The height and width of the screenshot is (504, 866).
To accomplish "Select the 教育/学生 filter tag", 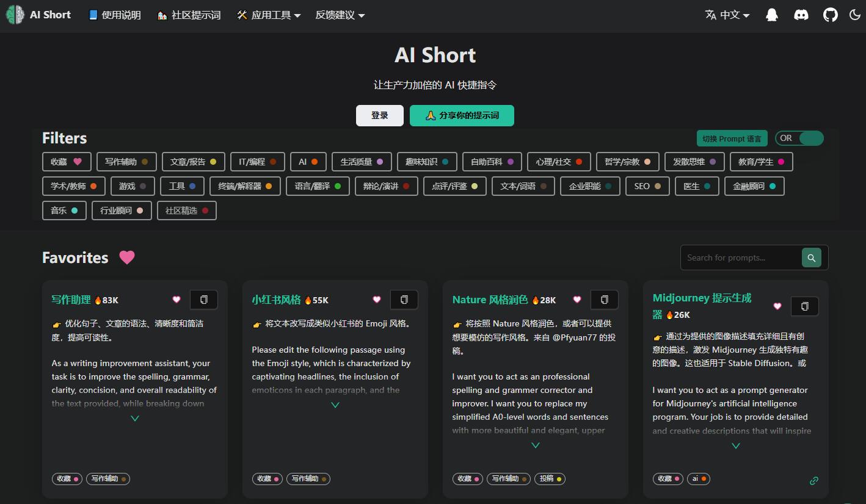I will [x=762, y=162].
